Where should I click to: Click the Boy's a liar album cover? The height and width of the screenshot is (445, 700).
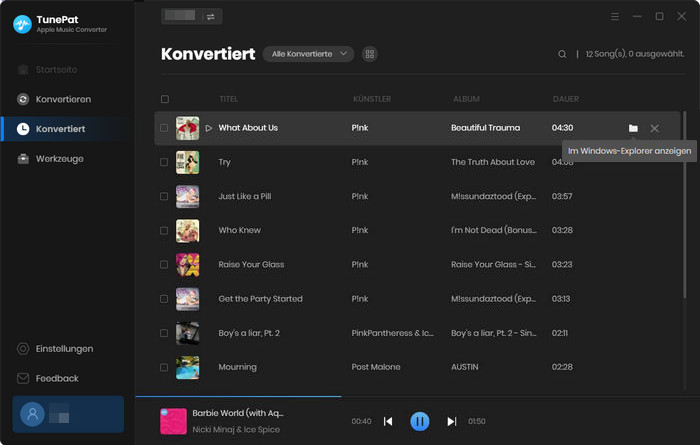[188, 333]
